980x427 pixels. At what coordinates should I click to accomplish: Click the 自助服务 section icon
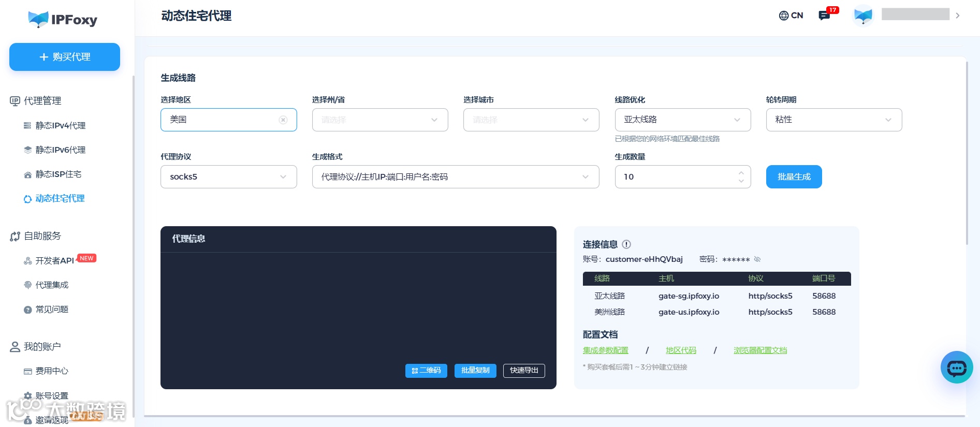tap(14, 236)
